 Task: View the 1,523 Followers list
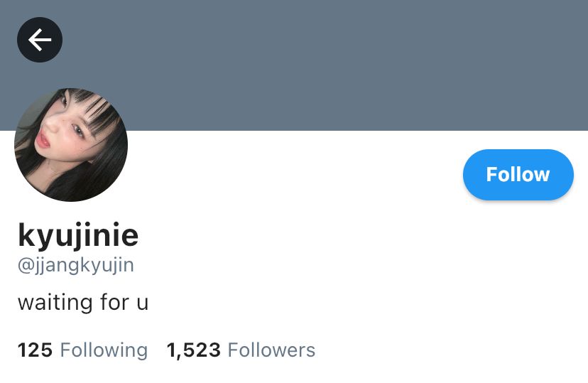[x=241, y=350]
